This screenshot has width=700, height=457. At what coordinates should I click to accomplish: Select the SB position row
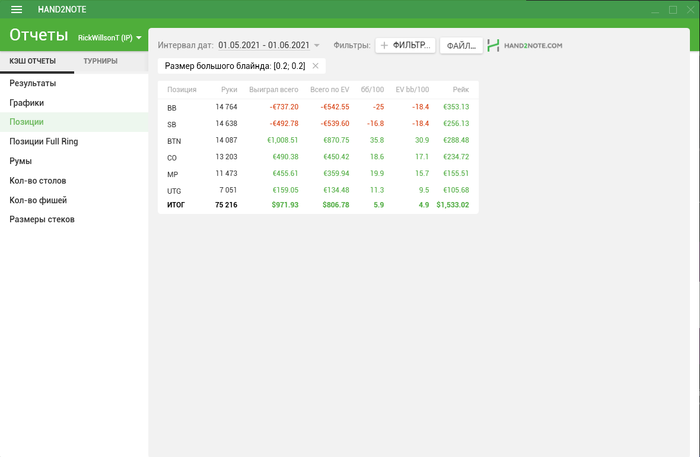tap(318, 124)
